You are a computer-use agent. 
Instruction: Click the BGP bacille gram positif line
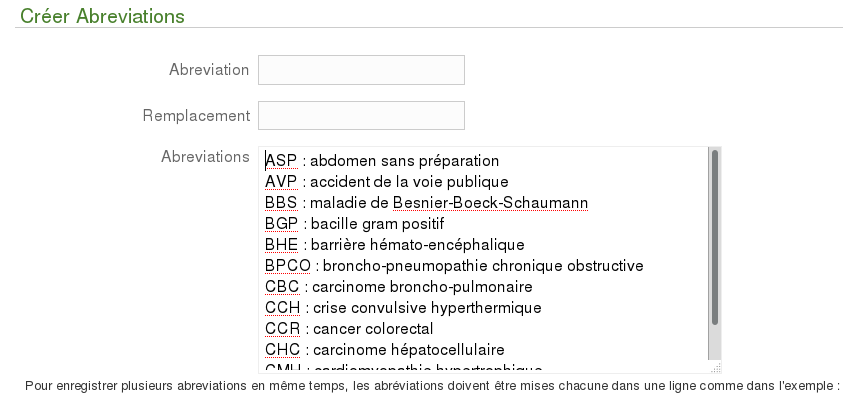click(x=354, y=224)
